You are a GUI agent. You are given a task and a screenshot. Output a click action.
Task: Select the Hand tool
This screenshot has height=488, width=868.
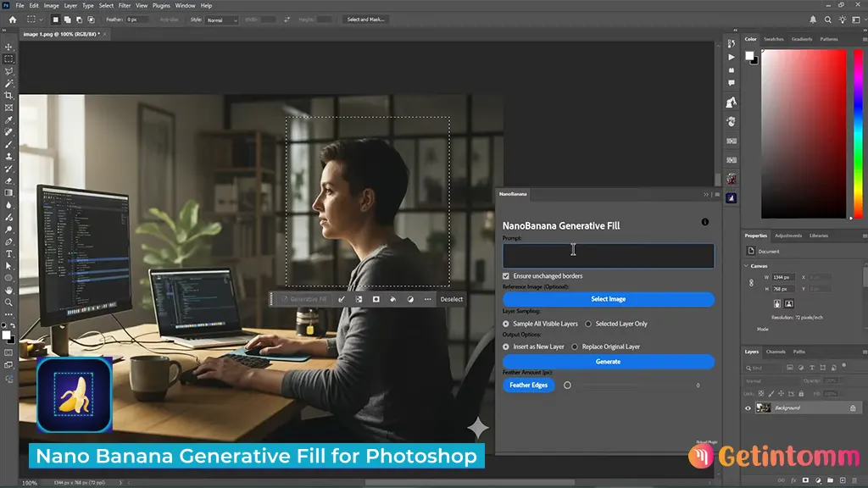(x=8, y=291)
